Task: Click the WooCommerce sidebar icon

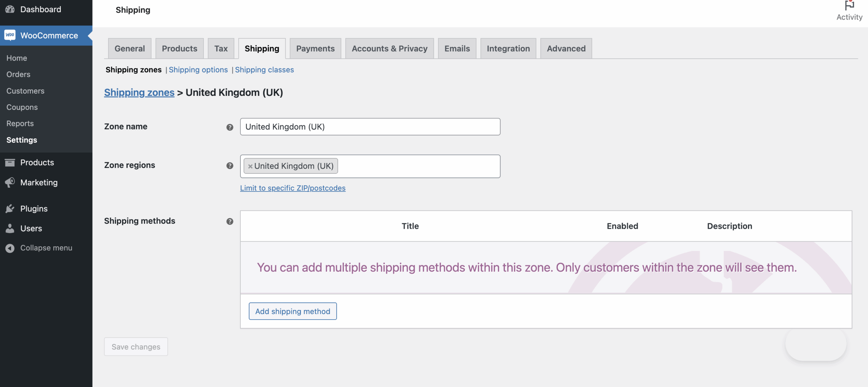Action: point(10,35)
